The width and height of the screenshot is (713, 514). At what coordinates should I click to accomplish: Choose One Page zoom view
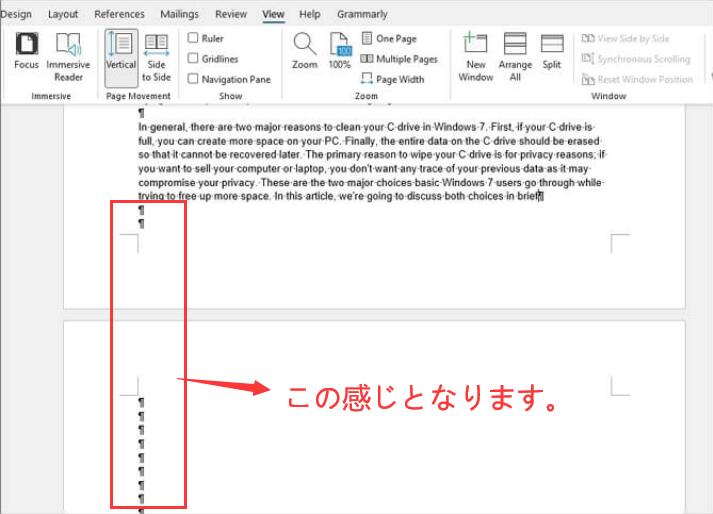pyautogui.click(x=389, y=39)
